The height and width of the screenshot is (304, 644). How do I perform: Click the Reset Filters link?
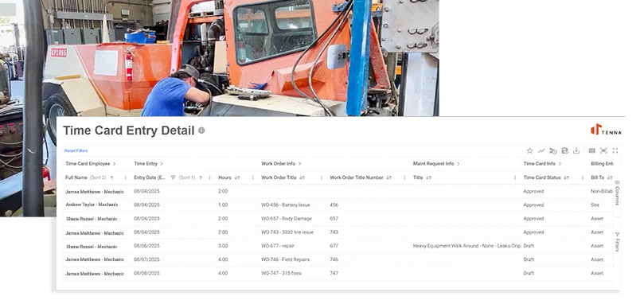pyautogui.click(x=76, y=150)
